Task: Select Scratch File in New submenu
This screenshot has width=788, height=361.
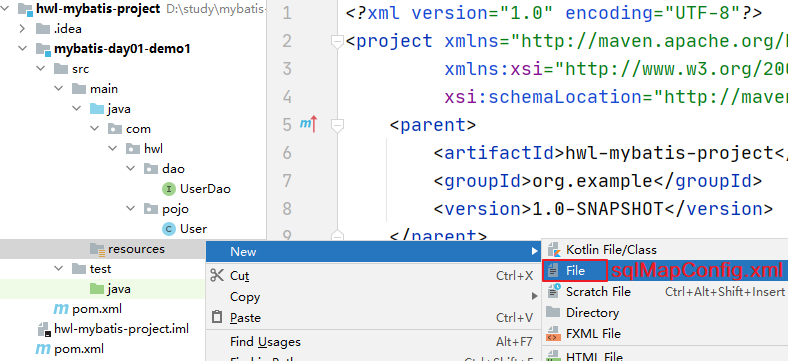Action: (x=665, y=292)
